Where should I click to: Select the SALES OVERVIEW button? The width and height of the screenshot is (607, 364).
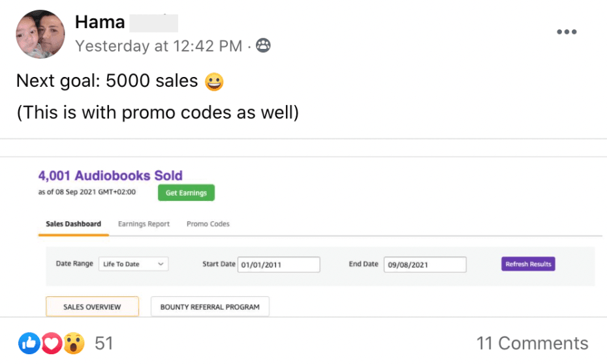[x=92, y=307]
